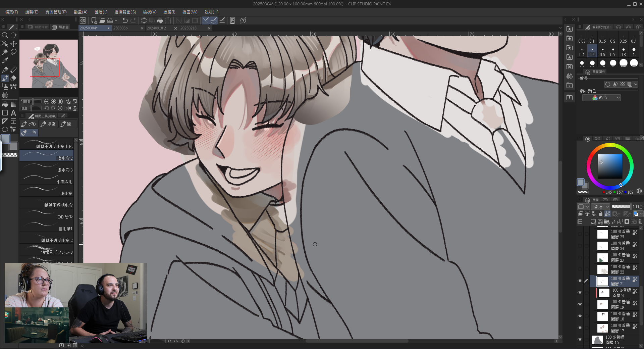Open the 圖層(L) menu
644x349 pixels.
pos(101,12)
